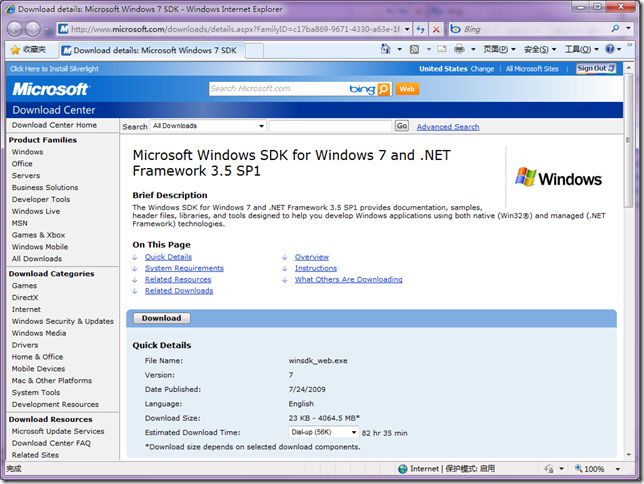This screenshot has width=644, height=484.
Task: Open the 工具(O) Tools menu
Action: (582, 49)
